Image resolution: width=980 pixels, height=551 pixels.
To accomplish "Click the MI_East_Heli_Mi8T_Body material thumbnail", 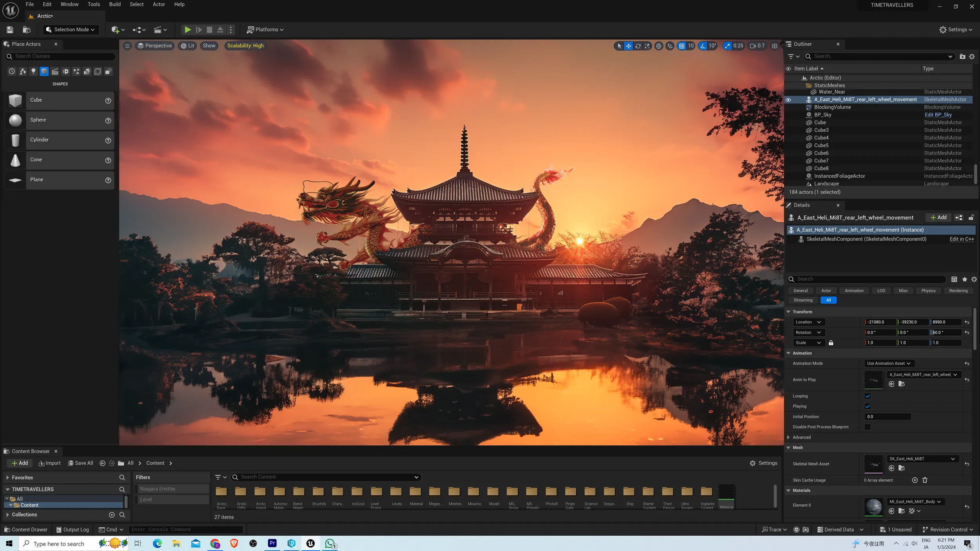I will 873,507.
